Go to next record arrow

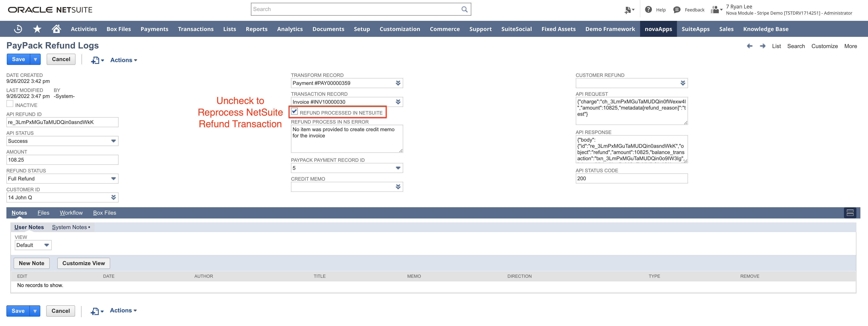click(x=762, y=46)
